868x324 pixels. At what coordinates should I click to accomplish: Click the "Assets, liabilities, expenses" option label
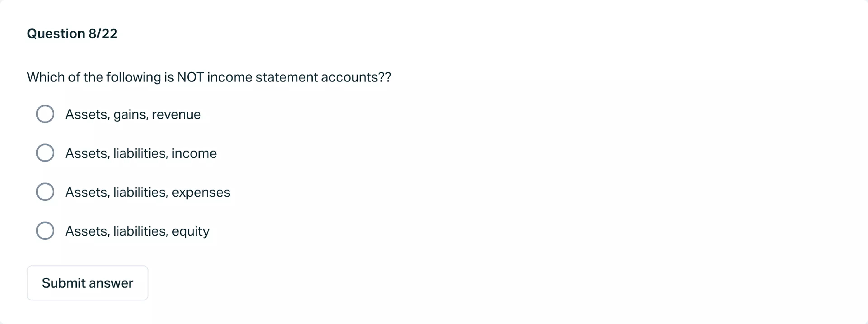click(x=148, y=192)
